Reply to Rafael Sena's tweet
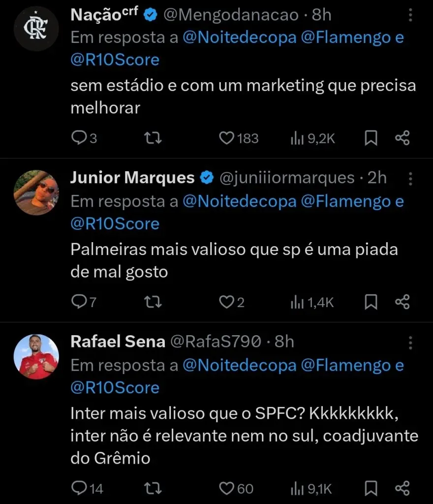Image resolution: width=433 pixels, height=504 pixels. (79, 488)
